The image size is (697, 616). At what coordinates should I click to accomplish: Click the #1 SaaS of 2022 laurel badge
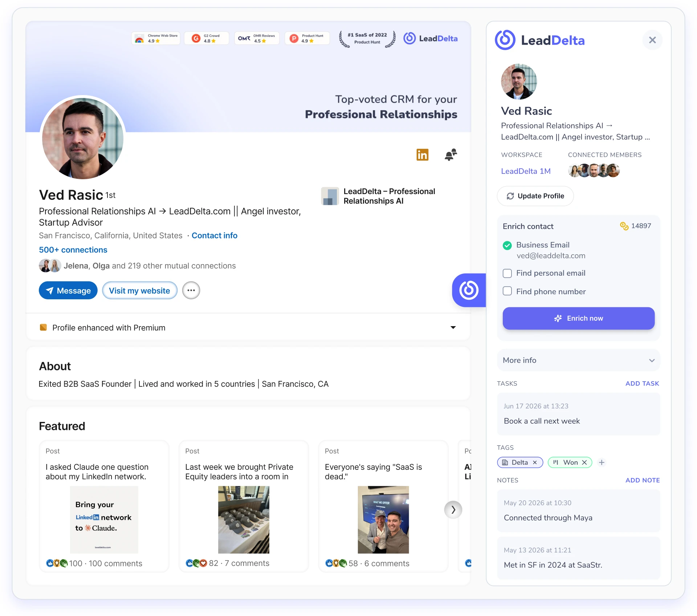coord(367,38)
